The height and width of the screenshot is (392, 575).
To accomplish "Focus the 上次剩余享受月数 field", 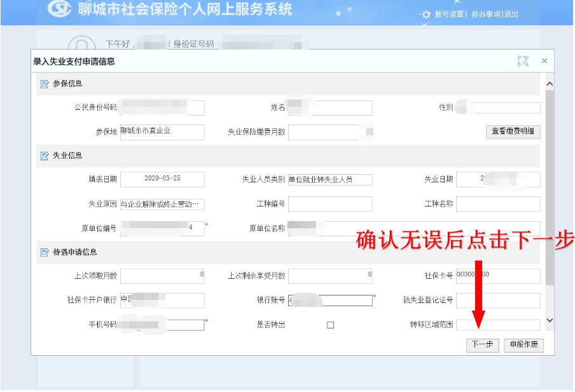I will [330, 276].
